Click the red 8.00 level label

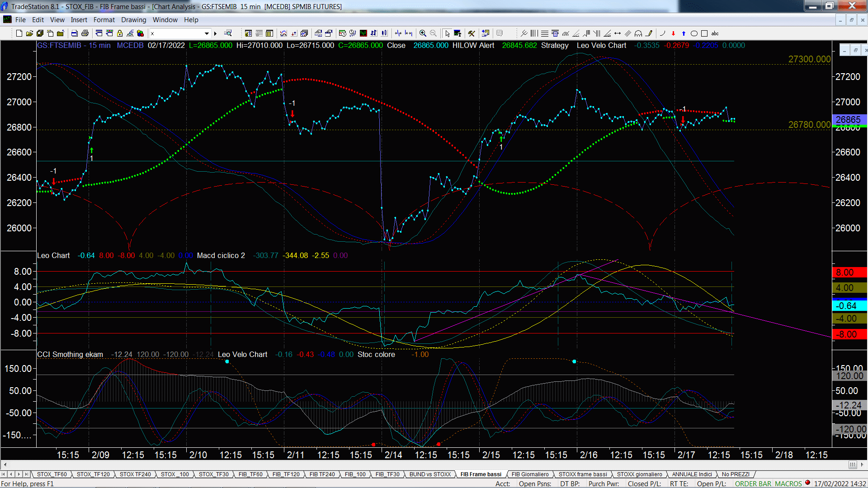coord(849,272)
